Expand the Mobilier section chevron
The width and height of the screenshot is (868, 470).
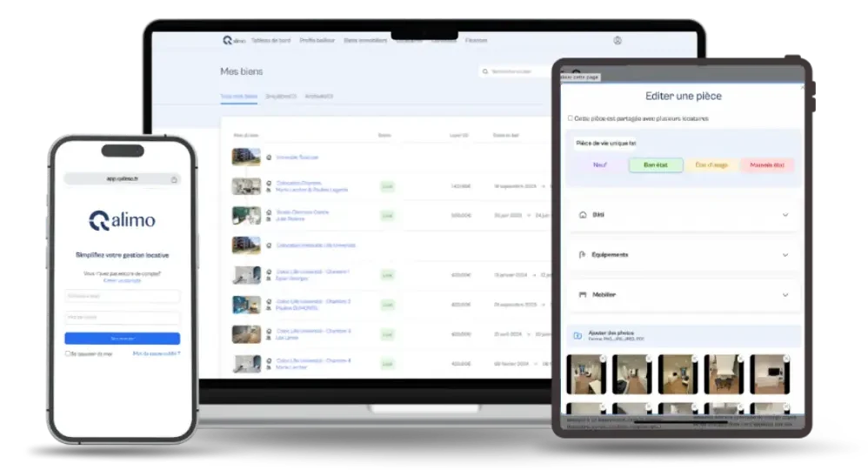pyautogui.click(x=785, y=295)
